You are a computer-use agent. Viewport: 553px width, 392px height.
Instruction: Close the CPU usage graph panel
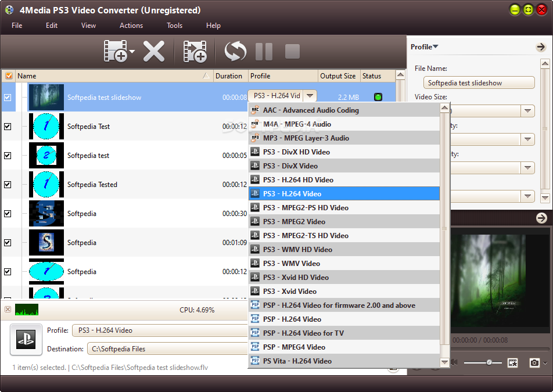coord(8,309)
